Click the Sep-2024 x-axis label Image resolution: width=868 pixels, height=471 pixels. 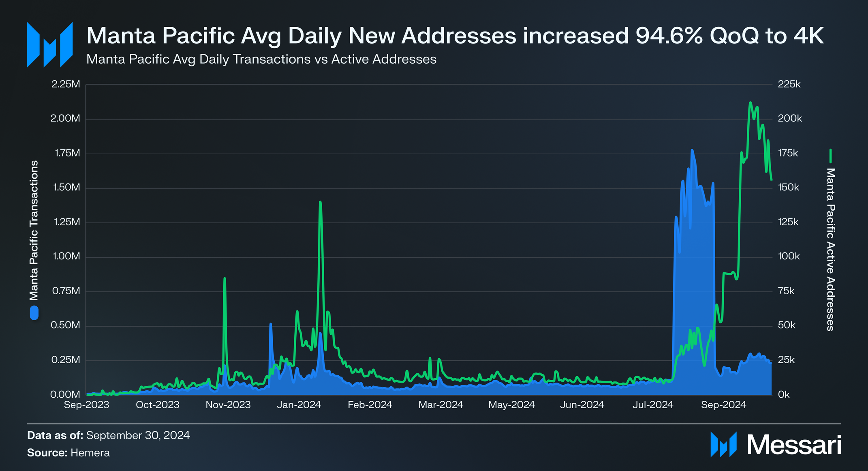pos(723,405)
